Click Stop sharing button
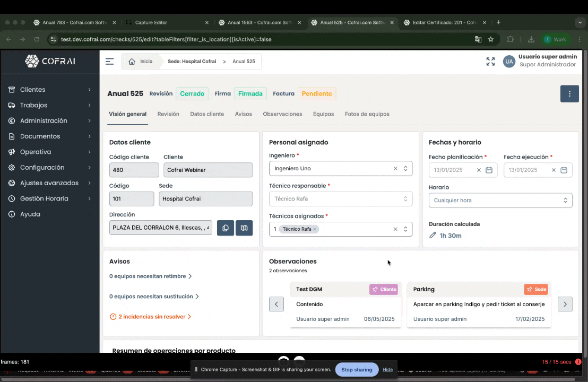 pyautogui.click(x=356, y=370)
